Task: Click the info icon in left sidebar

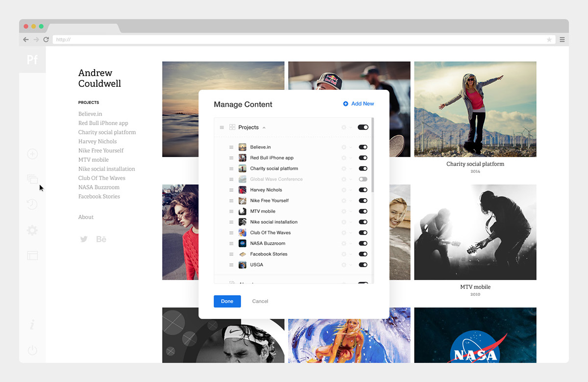Action: 32,325
